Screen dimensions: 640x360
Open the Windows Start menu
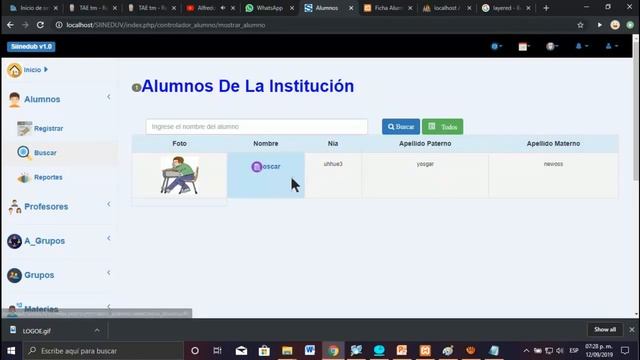[11, 351]
